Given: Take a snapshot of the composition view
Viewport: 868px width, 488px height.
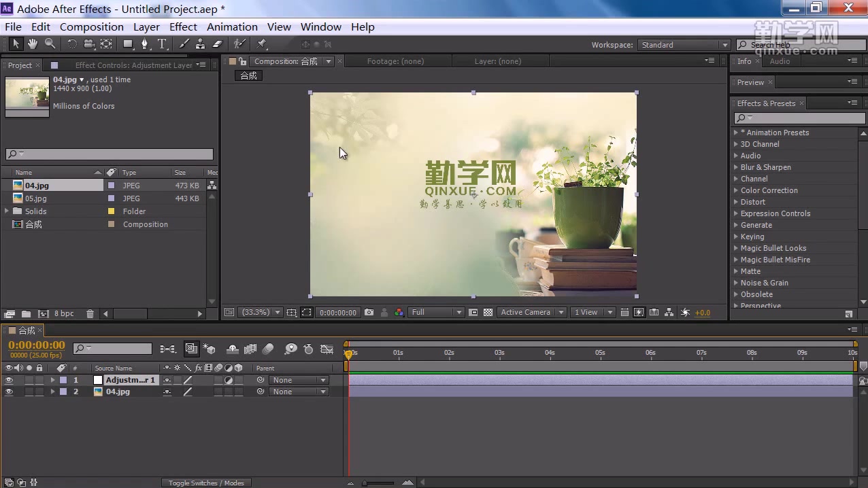Looking at the screenshot, I should (x=369, y=312).
